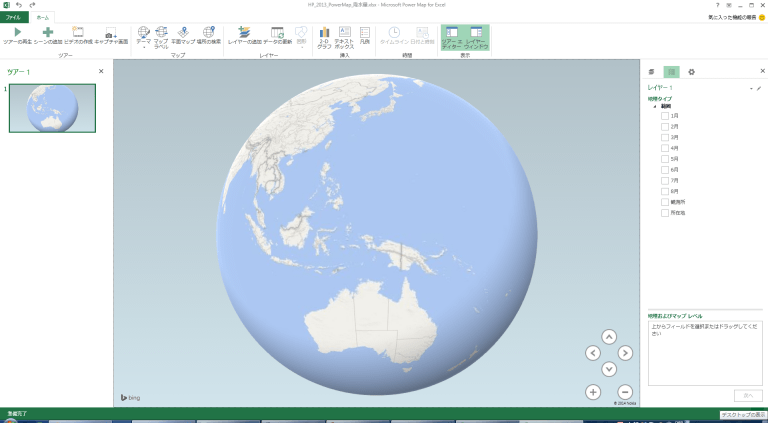Open the テーマ (Themes) dropdown
Image resolution: width=768 pixels, height=423 pixels.
(144, 36)
